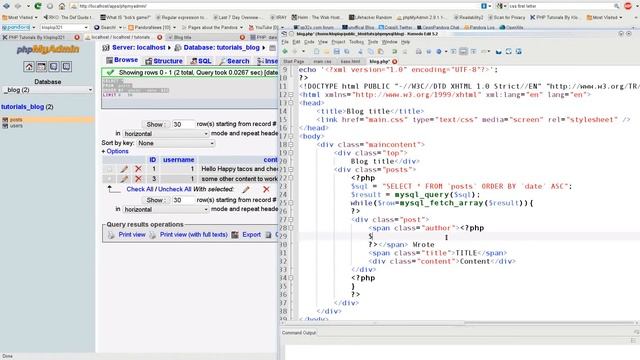
Task: Close 'PHP Tutorials By Kloplop321' browser tab
Action: (x=77, y=37)
